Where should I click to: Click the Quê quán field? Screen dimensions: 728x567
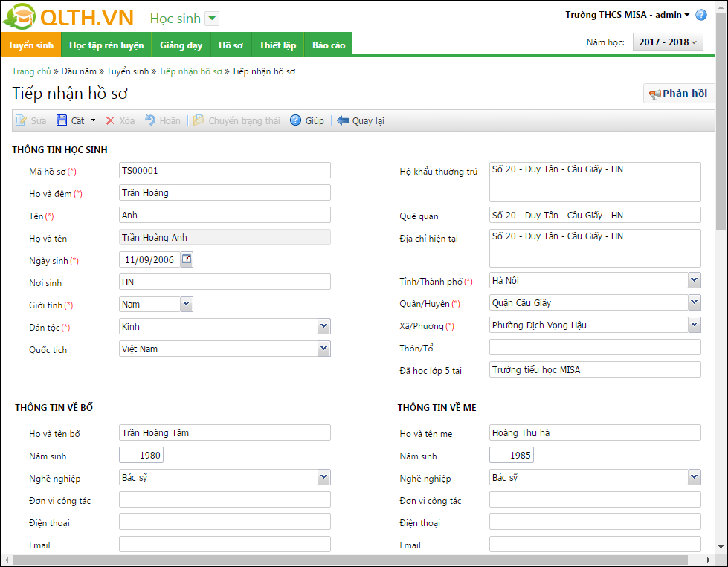tap(595, 215)
